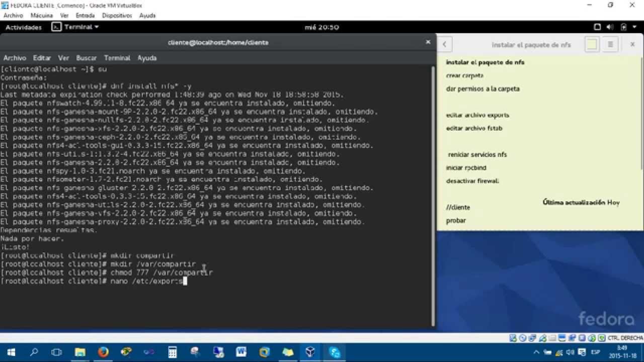Open the blue-and-yellow circle taskbar app
Image resolution: width=644 pixels, height=362 pixels.
click(264, 352)
